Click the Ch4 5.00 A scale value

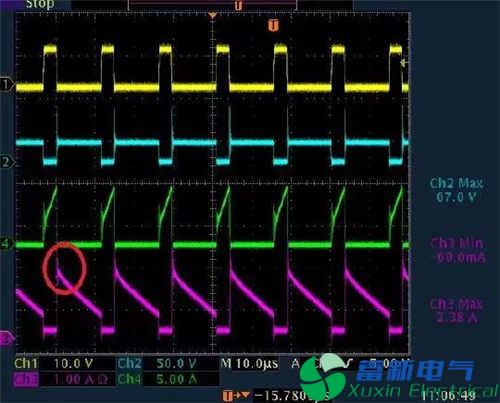176,379
